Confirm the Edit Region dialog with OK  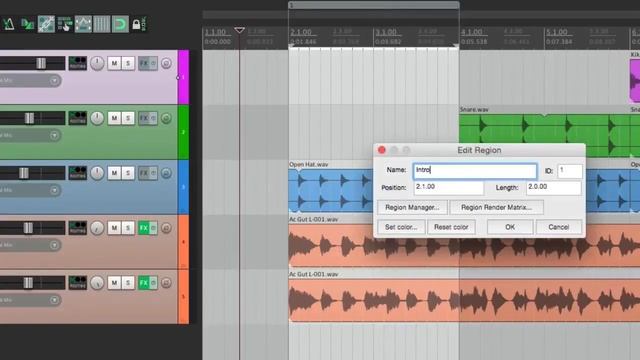(510, 227)
